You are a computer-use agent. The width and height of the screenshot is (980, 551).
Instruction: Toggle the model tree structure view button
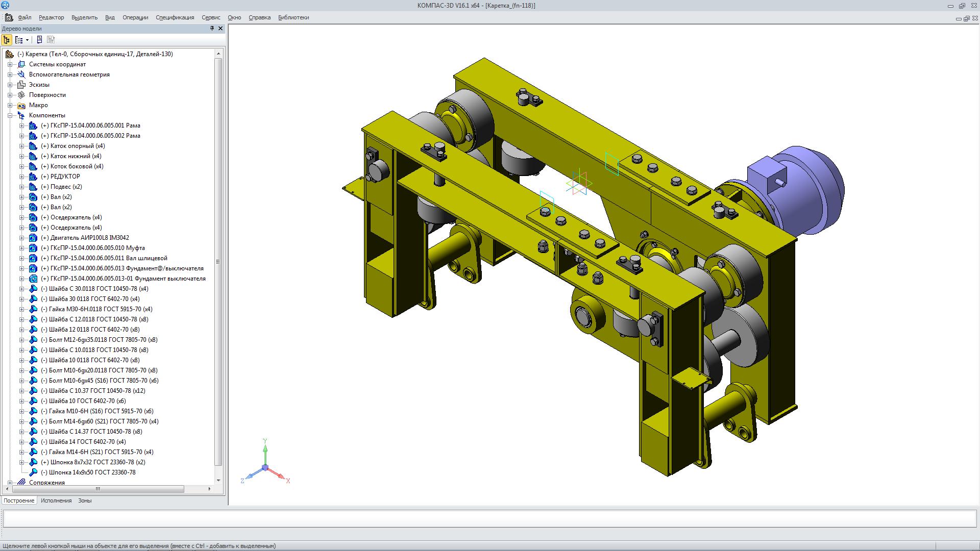pyautogui.click(x=7, y=40)
